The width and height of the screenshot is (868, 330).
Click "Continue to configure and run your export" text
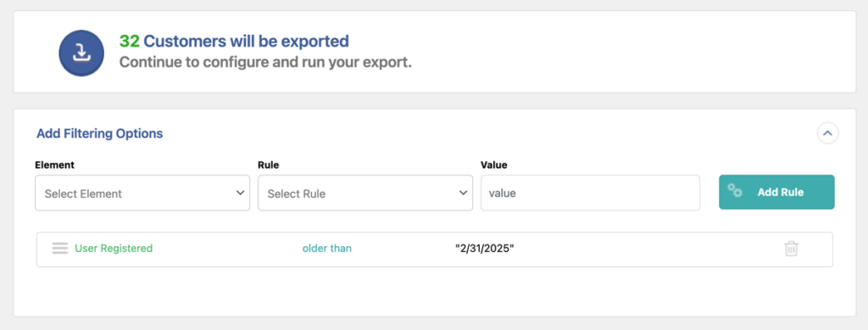click(x=265, y=62)
